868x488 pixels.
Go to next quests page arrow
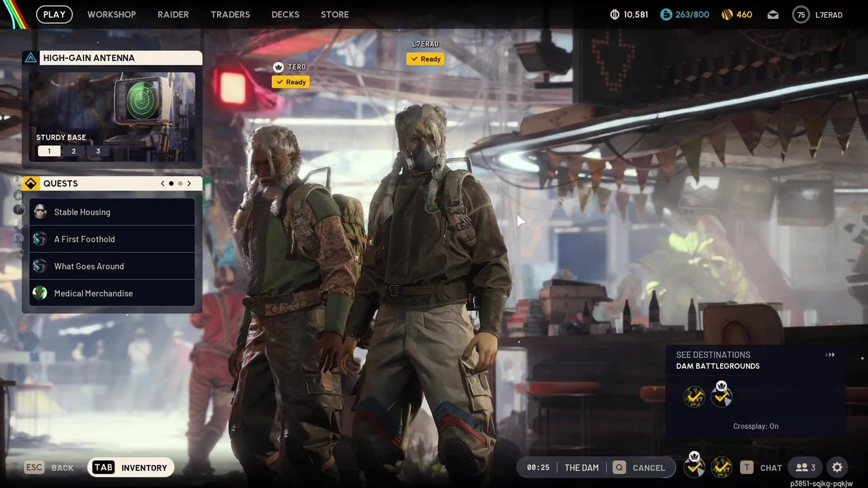(189, 183)
